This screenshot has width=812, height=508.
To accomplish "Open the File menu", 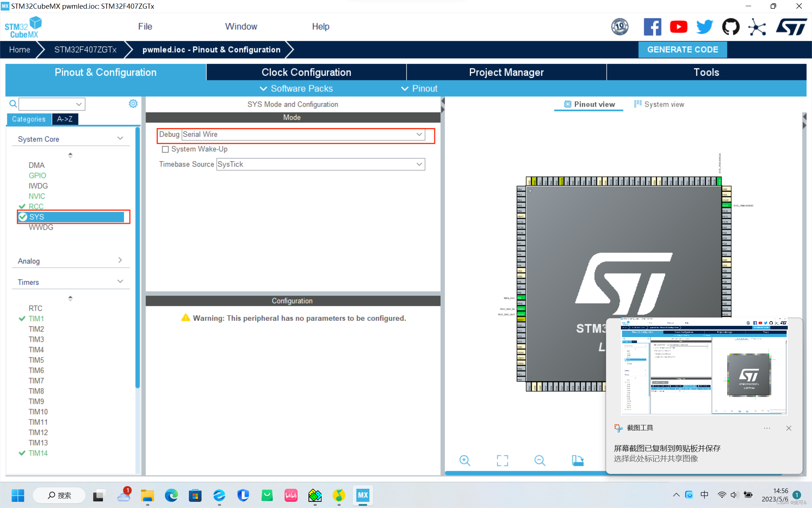I will 145,26.
